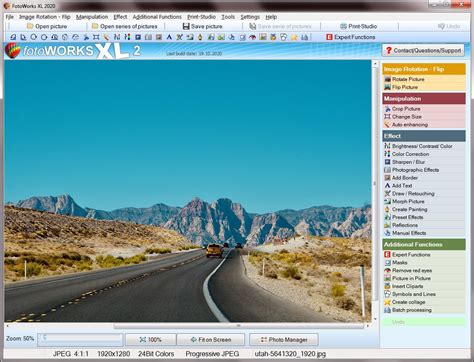Click the first rotate icon in the toolbar
Image resolution: width=474 pixels, height=362 pixels.
13,37
